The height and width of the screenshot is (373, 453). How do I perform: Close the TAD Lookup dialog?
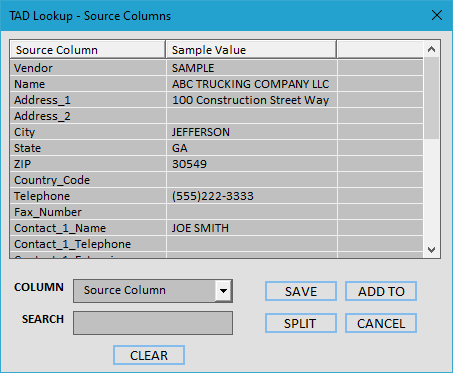point(437,15)
